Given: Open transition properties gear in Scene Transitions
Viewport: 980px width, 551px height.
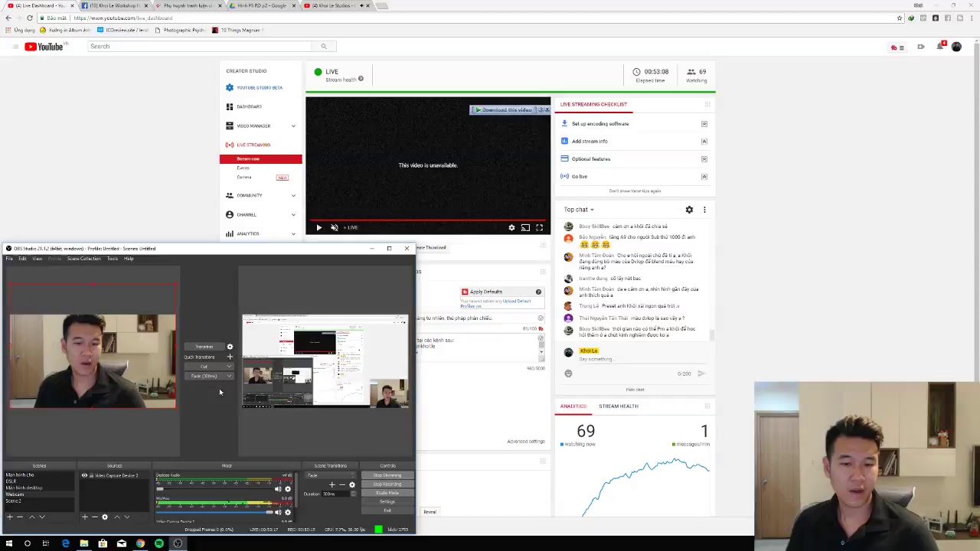Looking at the screenshot, I should [x=352, y=484].
